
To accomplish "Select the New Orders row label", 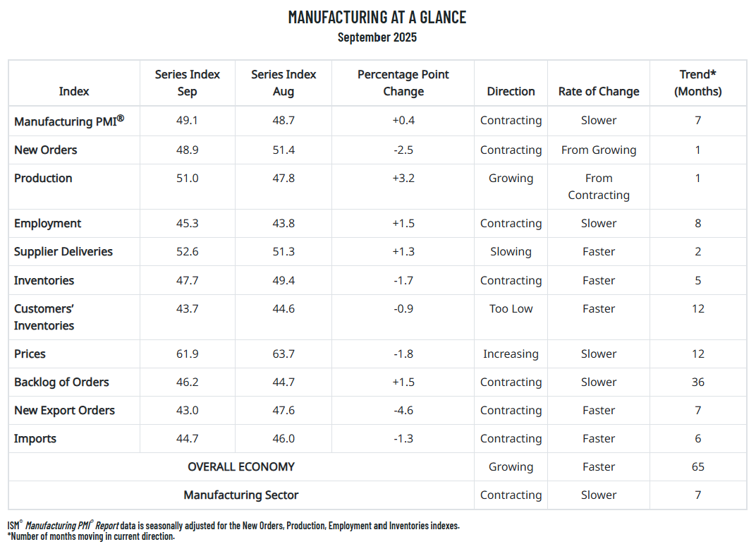I will 46,150.
